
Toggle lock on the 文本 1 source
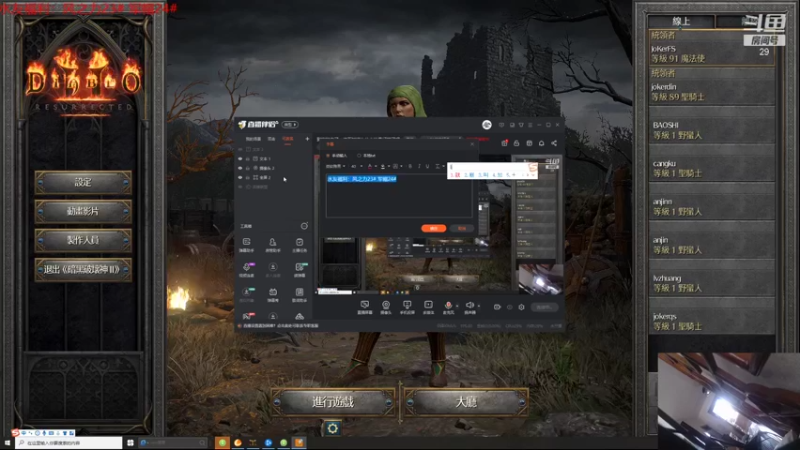[248, 159]
